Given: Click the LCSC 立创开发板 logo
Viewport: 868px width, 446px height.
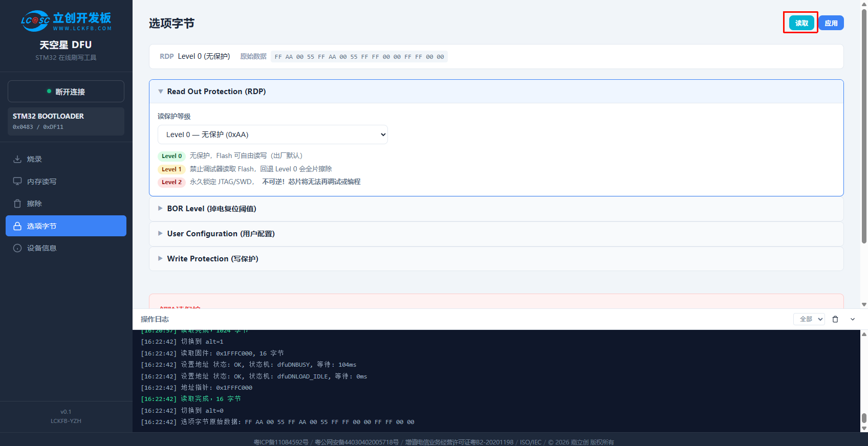Looking at the screenshot, I should [x=66, y=20].
